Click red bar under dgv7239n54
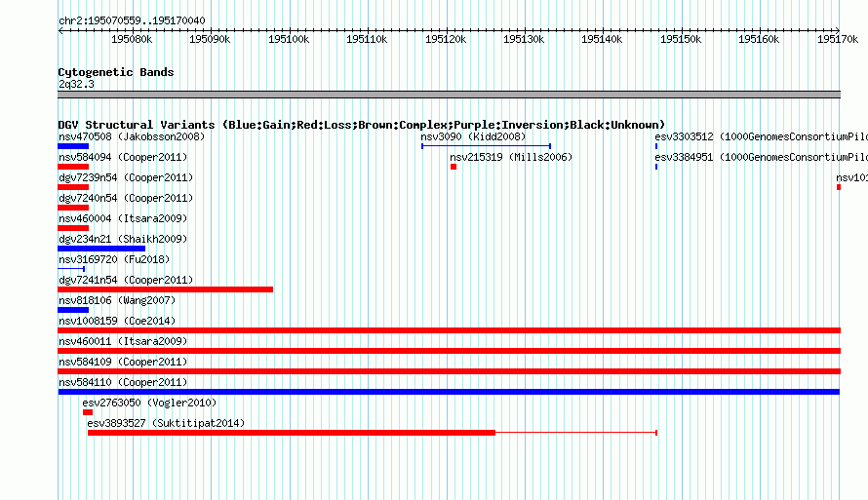This screenshot has height=500, width=868. (x=73, y=187)
